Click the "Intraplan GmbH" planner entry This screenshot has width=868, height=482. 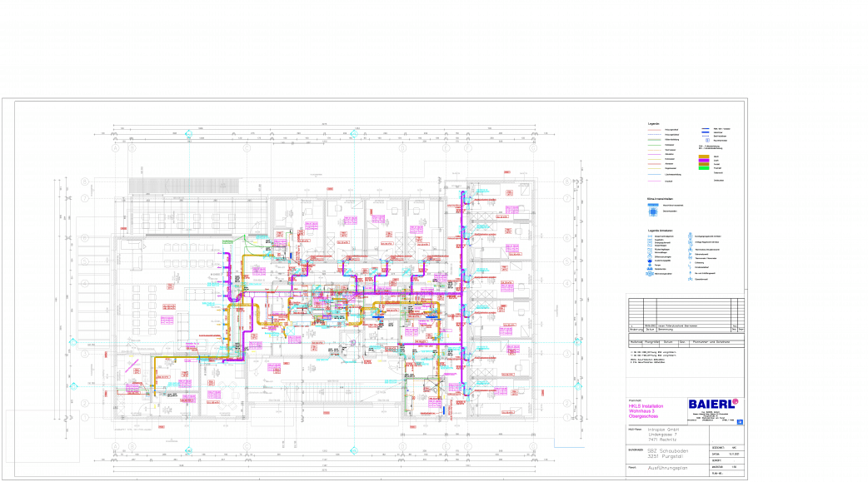tap(663, 430)
